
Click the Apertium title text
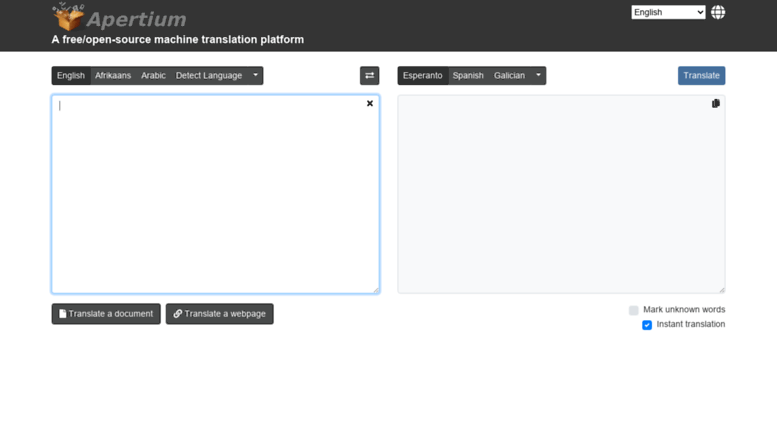137,20
